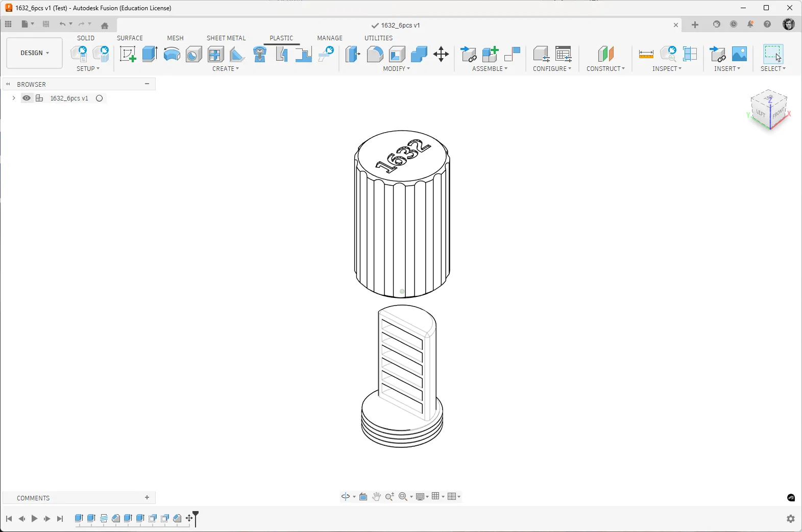Switch to the SURFACE tab
This screenshot has width=802, height=532.
[x=130, y=38]
